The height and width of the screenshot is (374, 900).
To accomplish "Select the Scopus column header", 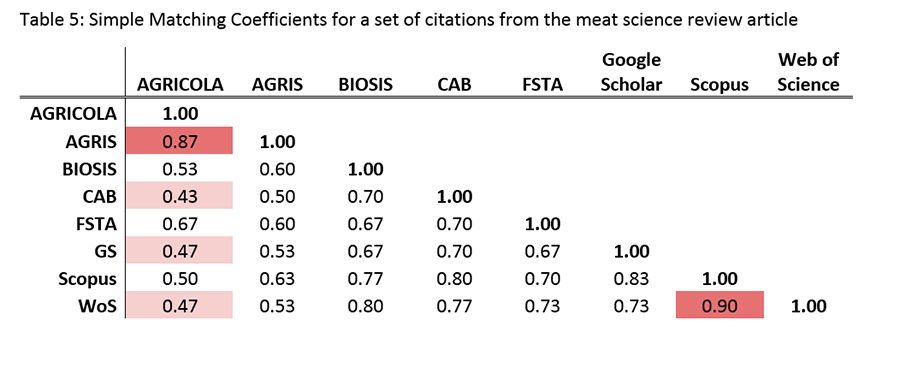I will (720, 85).
